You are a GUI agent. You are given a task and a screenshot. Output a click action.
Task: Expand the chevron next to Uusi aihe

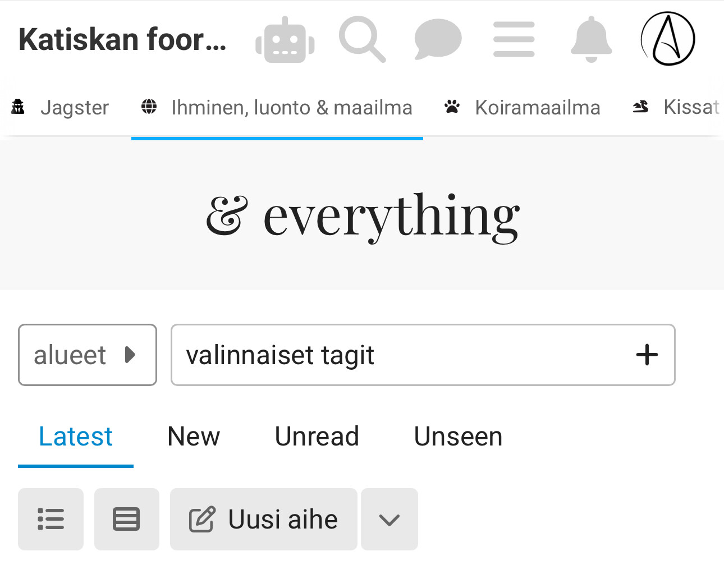[389, 519]
